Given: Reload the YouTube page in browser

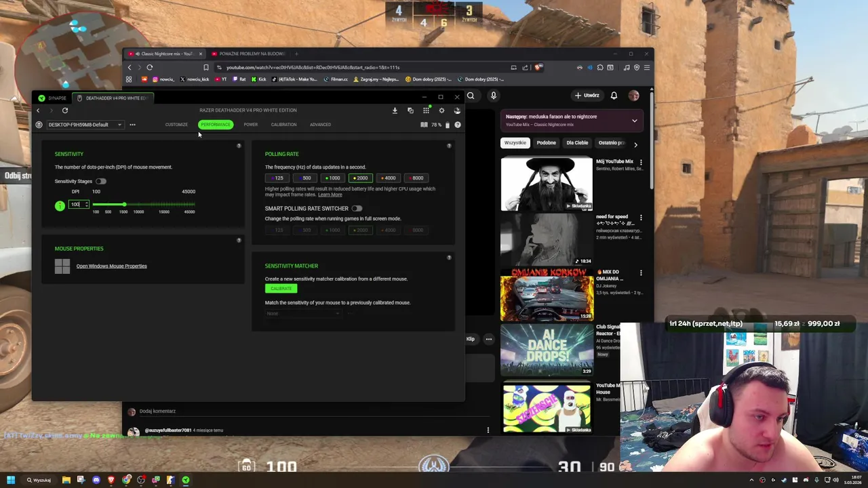Looking at the screenshot, I should point(149,67).
